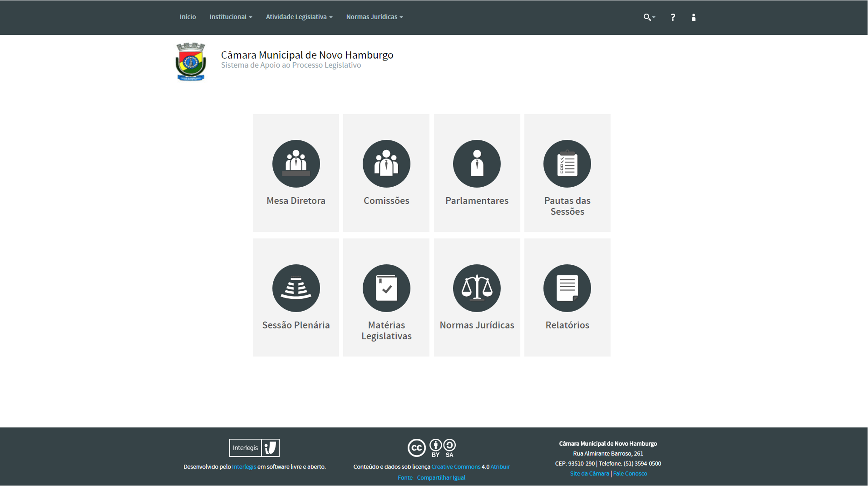The height and width of the screenshot is (486, 868).
Task: Click the user login icon
Action: (x=693, y=17)
